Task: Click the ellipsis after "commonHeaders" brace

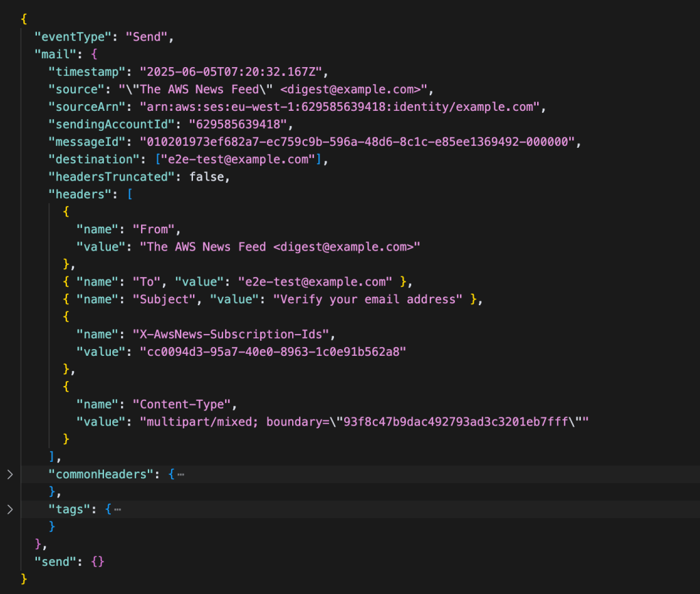Action: 180,474
